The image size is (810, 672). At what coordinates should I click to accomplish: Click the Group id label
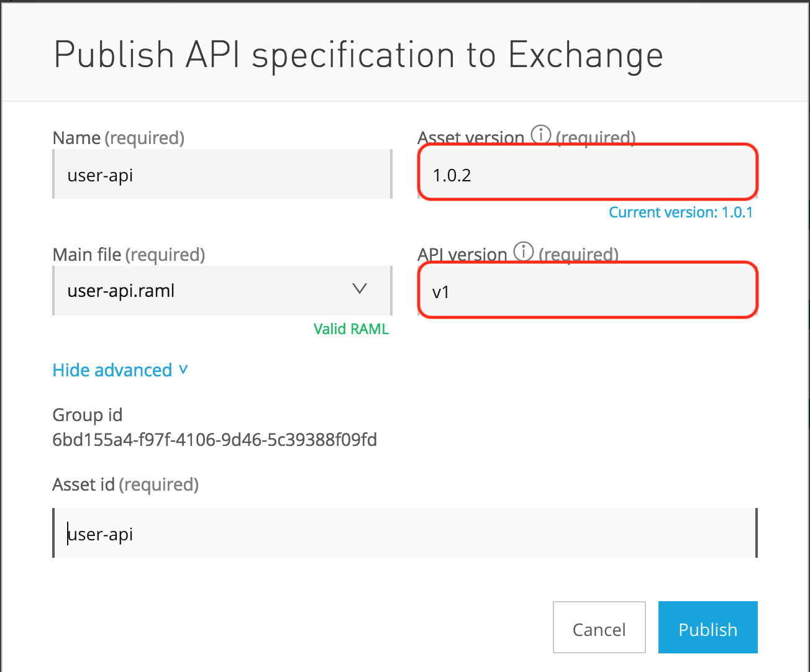click(x=87, y=415)
